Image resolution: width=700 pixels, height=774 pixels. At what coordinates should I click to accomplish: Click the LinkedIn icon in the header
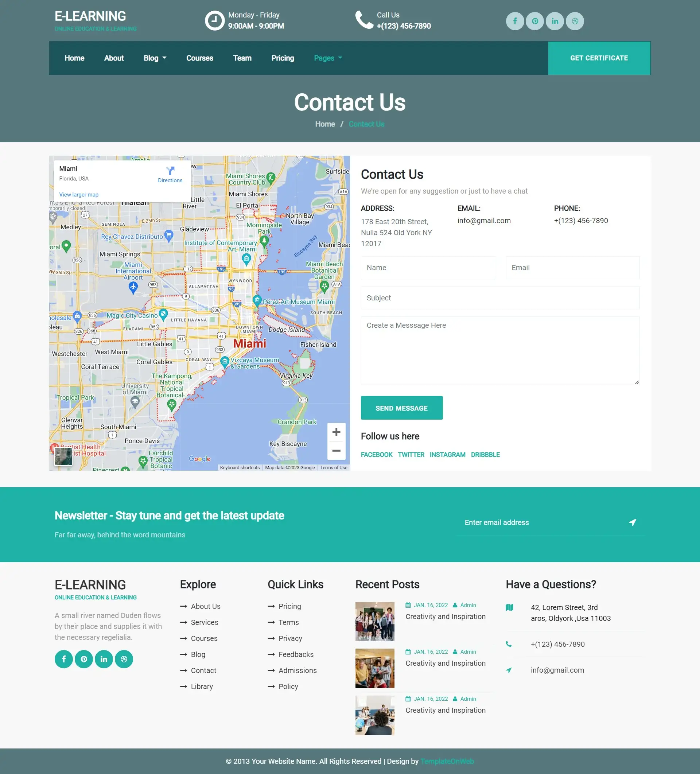coord(555,21)
